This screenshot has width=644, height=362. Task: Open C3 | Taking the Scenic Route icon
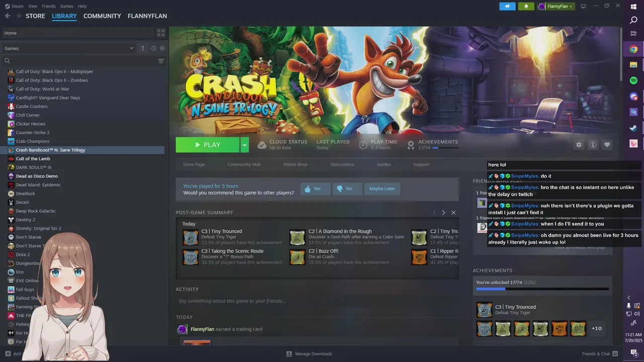pos(191,257)
